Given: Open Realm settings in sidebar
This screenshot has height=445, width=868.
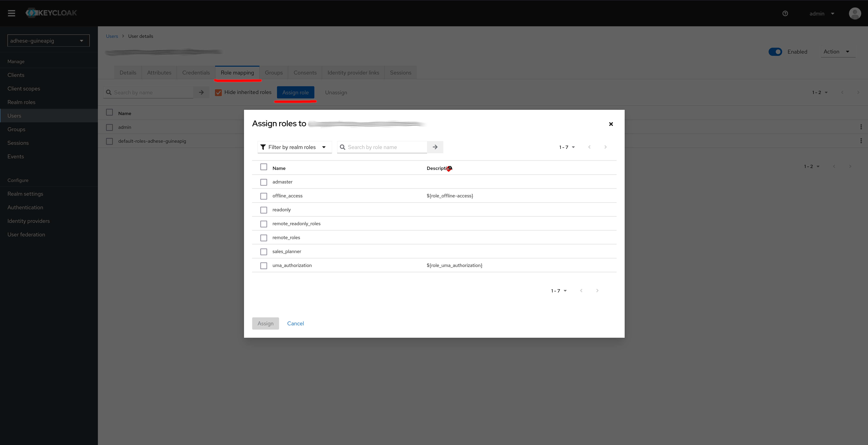Looking at the screenshot, I should pos(25,194).
